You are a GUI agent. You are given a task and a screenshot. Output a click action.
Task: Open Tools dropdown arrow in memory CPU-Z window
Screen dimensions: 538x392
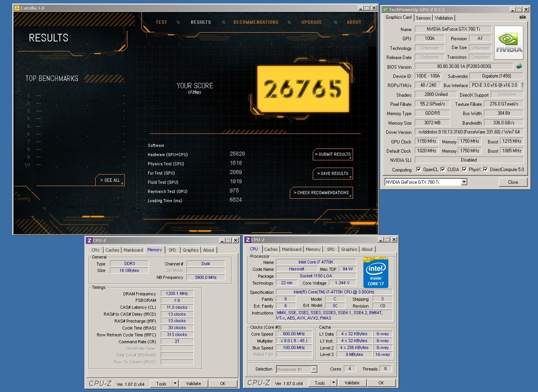175,383
